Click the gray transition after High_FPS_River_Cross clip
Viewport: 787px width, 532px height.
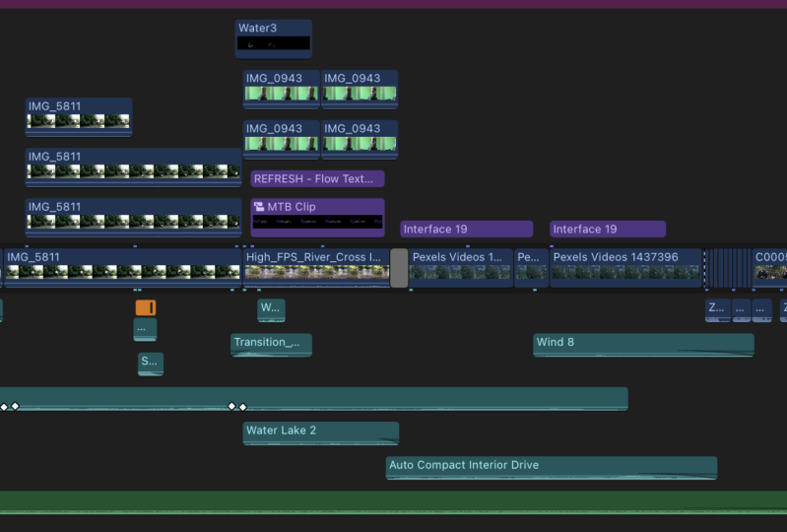click(x=399, y=268)
